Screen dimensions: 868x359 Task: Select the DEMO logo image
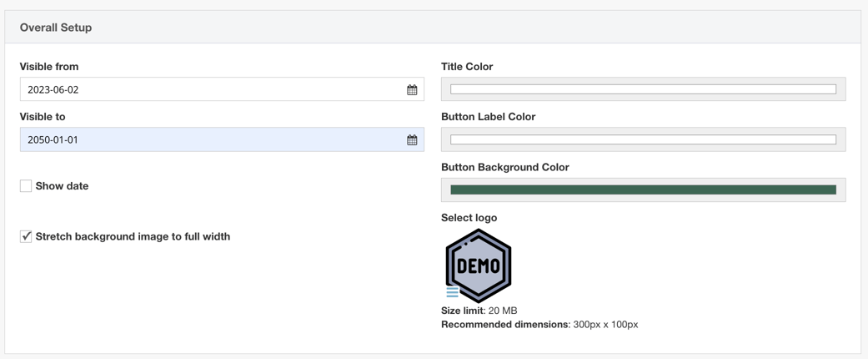(x=479, y=265)
